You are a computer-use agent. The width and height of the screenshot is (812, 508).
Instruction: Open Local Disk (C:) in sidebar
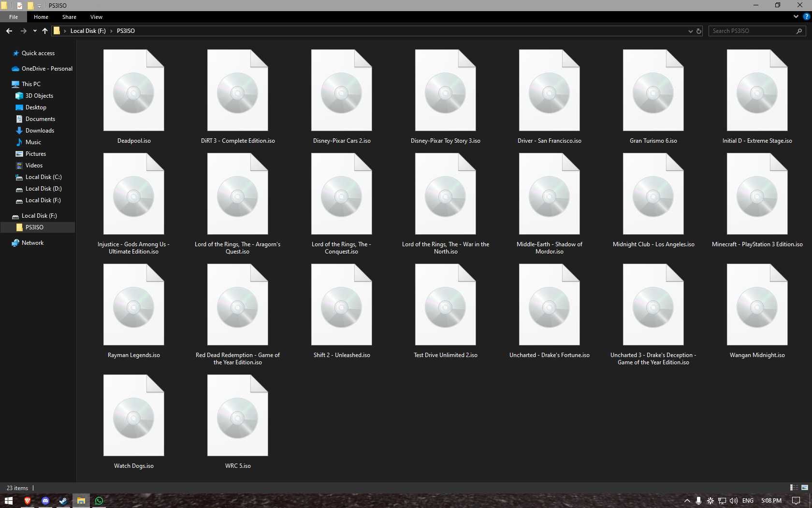[43, 177]
